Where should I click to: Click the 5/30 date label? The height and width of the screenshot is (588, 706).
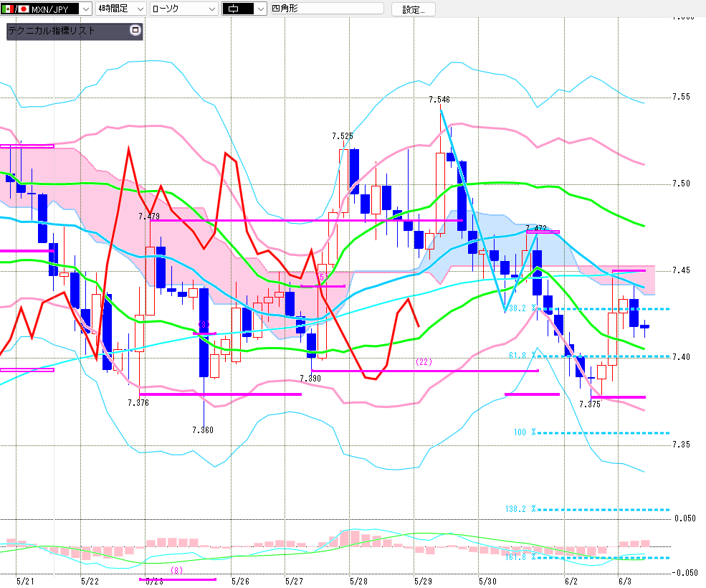487,582
